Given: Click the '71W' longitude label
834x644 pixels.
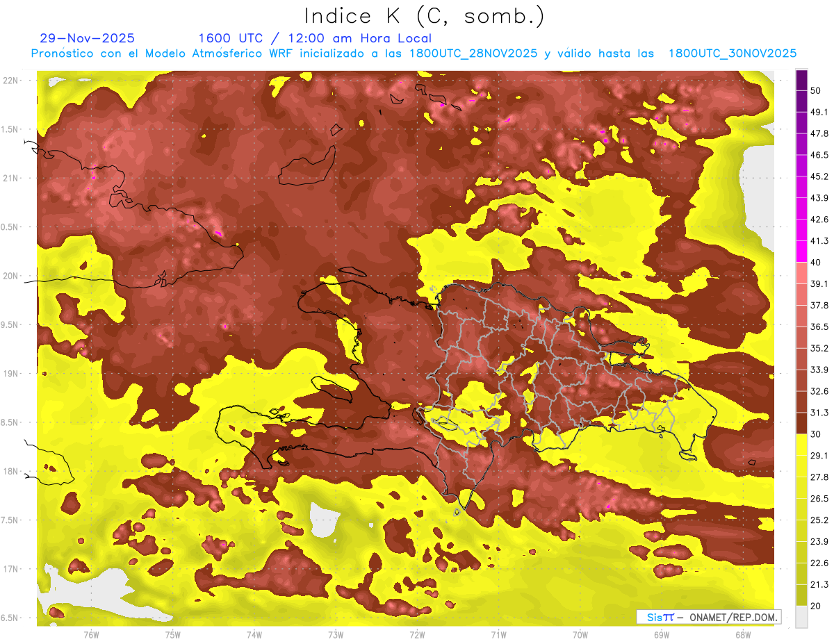Looking at the screenshot, I should (498, 634).
